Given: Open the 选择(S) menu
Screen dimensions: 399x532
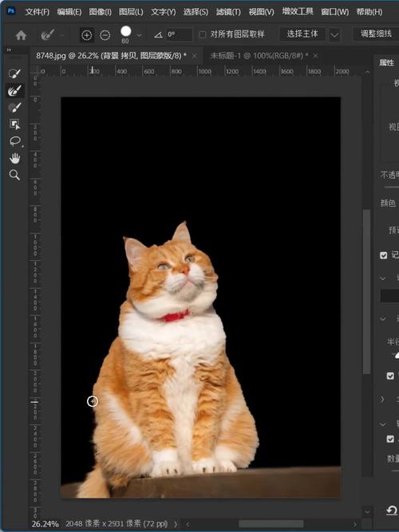Looking at the screenshot, I should (x=196, y=12).
